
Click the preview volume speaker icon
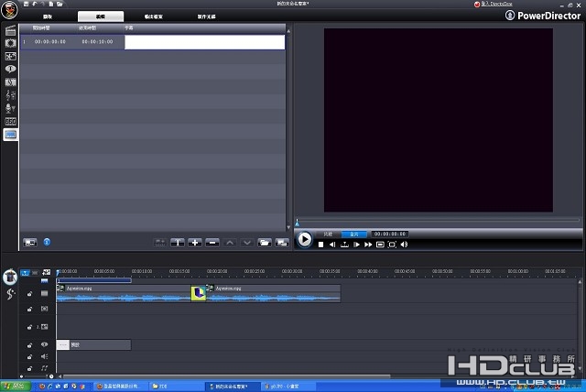[404, 245]
